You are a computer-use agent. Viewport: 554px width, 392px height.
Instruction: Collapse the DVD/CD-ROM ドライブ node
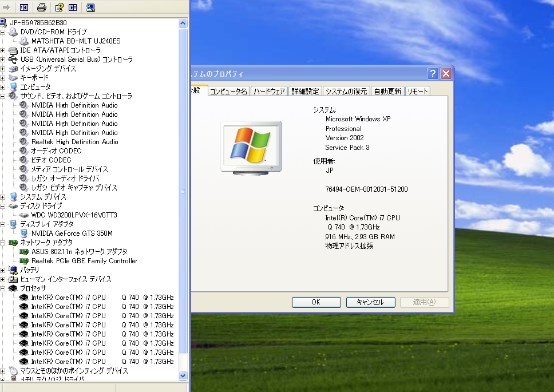[x=2, y=32]
